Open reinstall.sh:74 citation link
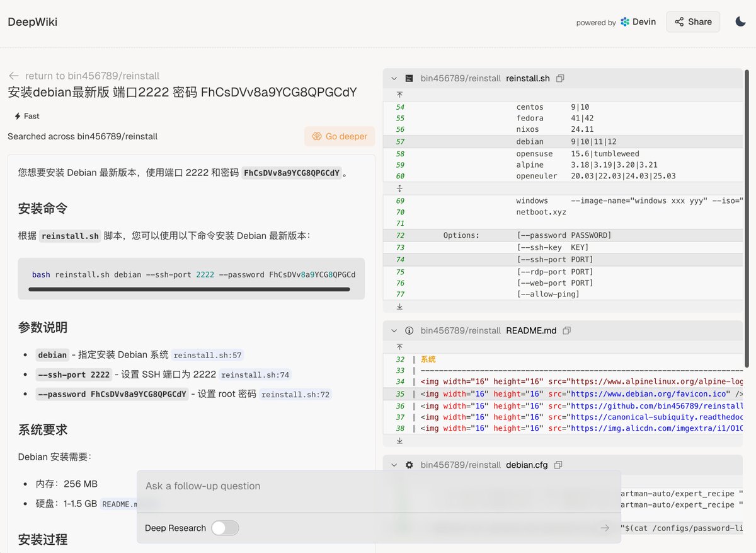756x553 pixels. coord(255,375)
